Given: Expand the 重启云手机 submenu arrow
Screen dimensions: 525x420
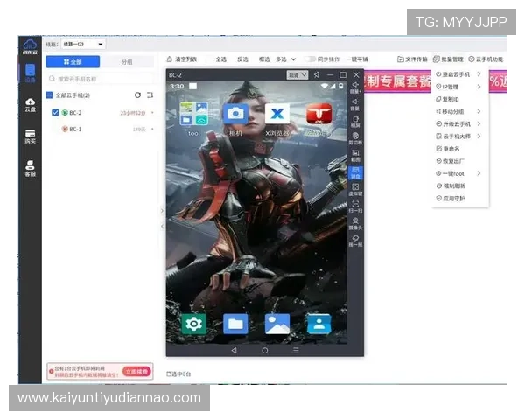Looking at the screenshot, I should [x=479, y=74].
